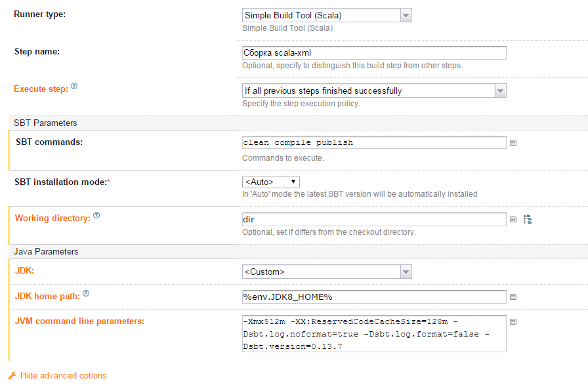Image resolution: width=588 pixels, height=389 pixels.
Task: Open Execute step policy dropdown
Action: pyautogui.click(x=374, y=91)
